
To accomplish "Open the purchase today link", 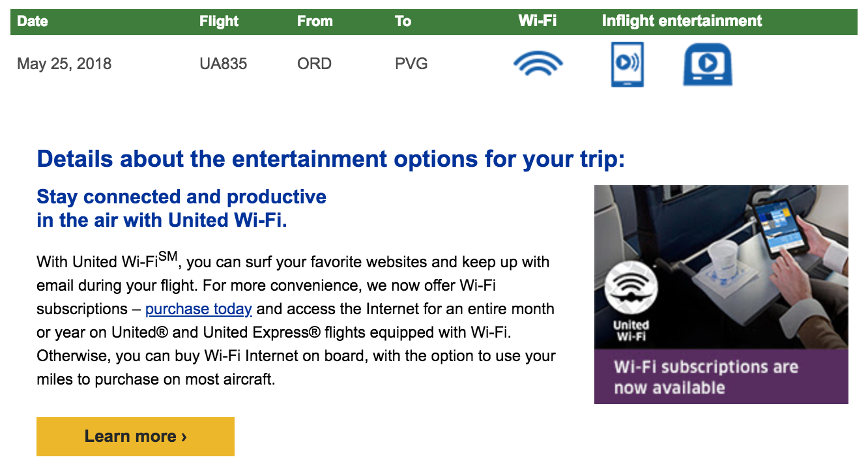I will point(199,309).
